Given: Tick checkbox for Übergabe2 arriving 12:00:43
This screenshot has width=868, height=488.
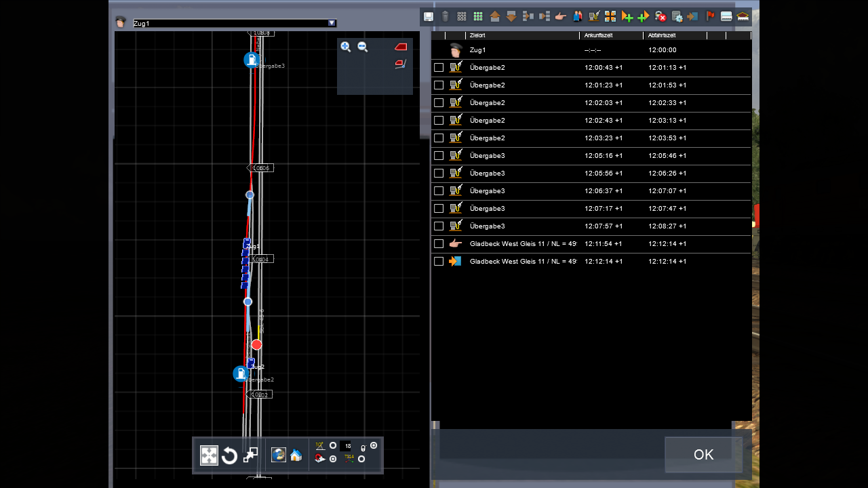Looking at the screenshot, I should (x=439, y=68).
